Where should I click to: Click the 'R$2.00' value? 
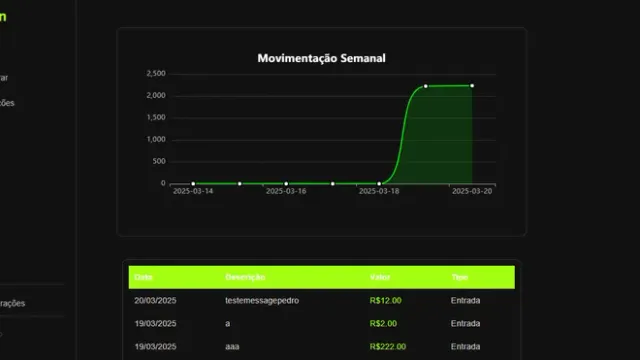click(x=383, y=324)
